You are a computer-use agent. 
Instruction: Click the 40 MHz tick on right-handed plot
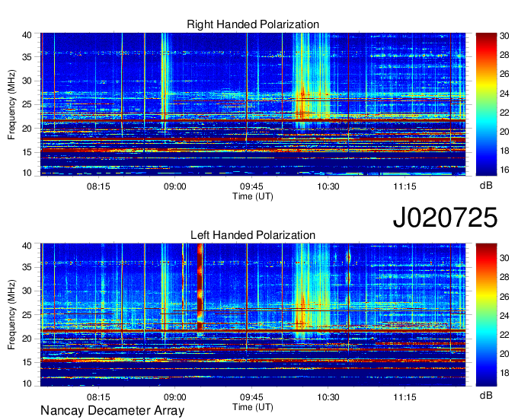[27, 35]
